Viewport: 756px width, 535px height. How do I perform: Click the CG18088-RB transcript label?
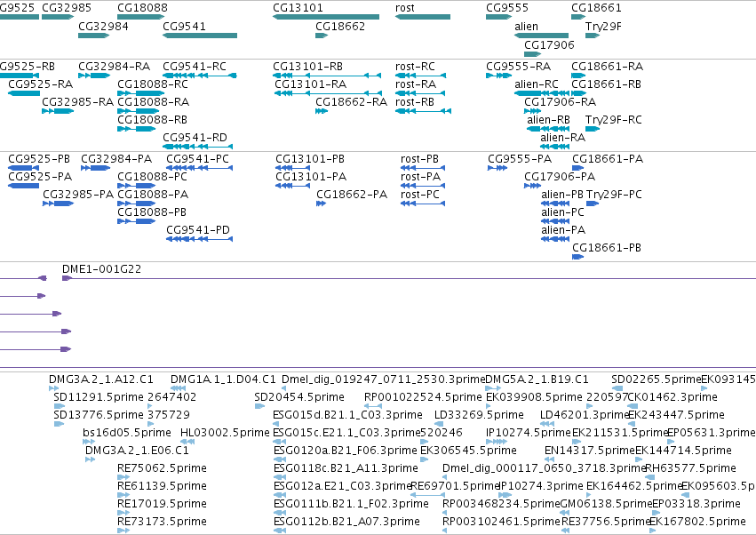coord(153,120)
